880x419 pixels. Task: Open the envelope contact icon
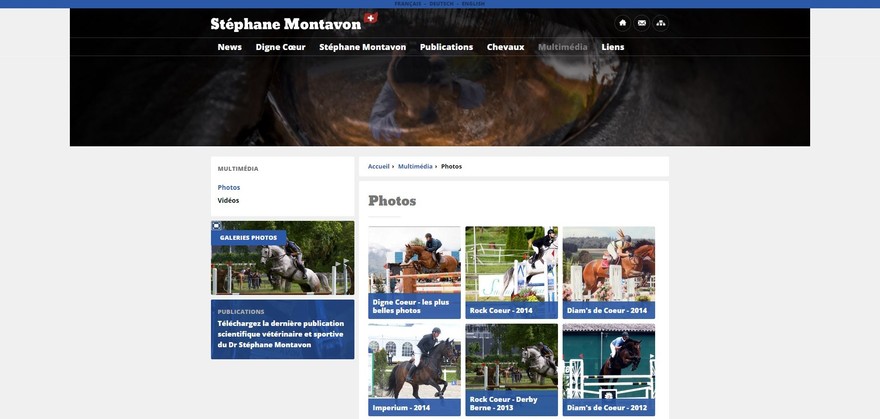pos(641,23)
